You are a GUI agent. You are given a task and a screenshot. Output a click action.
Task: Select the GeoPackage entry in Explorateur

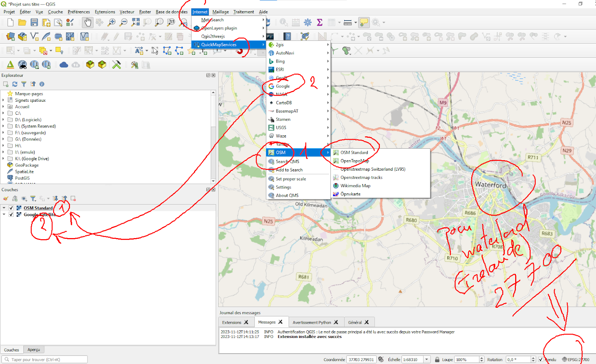click(27, 165)
